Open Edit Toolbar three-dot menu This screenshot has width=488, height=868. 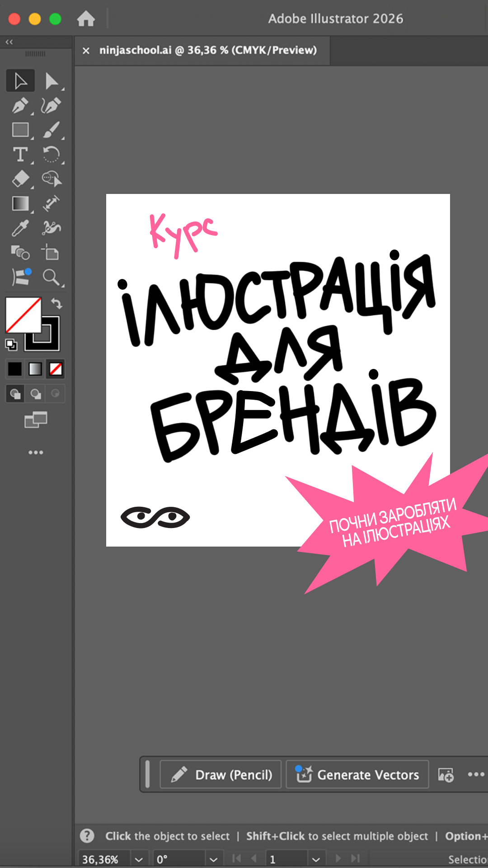pos(36,453)
